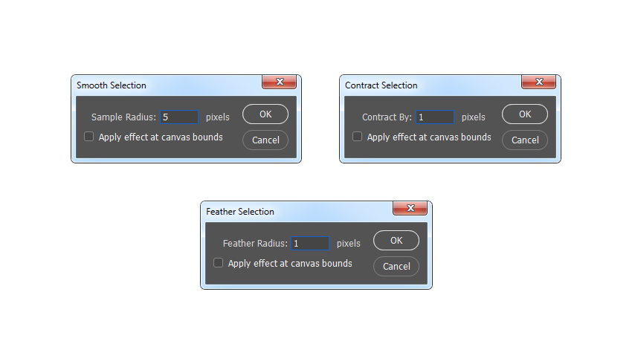The image size is (632, 364).
Task: Enable canvas bounds effect in Contract Selection
Action: [x=357, y=137]
